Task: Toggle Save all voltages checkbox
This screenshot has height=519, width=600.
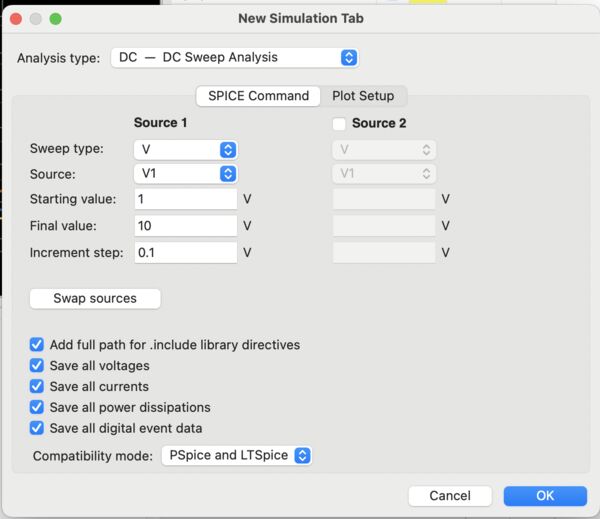Action: pyautogui.click(x=37, y=365)
